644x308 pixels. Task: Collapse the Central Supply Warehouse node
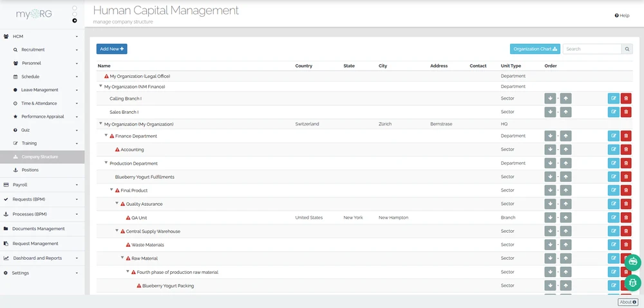pyautogui.click(x=117, y=231)
